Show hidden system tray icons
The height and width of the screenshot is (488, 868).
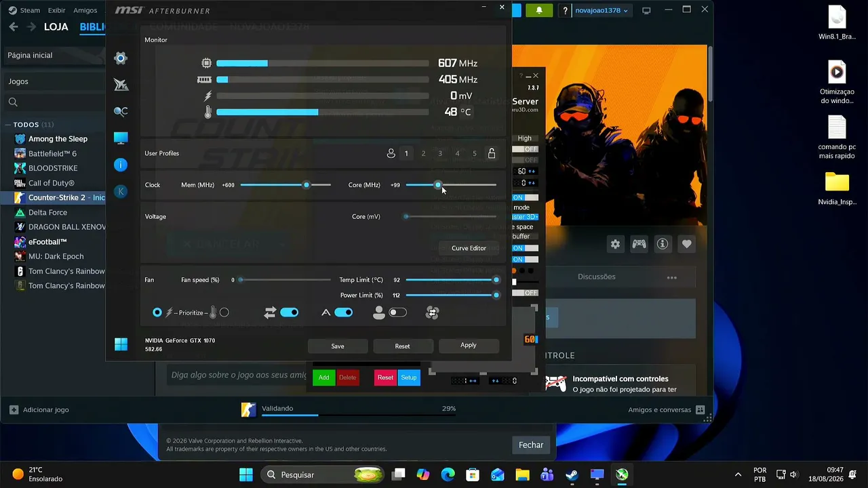click(x=738, y=474)
